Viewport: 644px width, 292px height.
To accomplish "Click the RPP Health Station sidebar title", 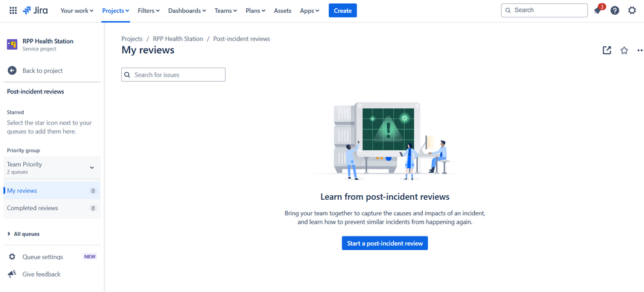I will pyautogui.click(x=48, y=41).
